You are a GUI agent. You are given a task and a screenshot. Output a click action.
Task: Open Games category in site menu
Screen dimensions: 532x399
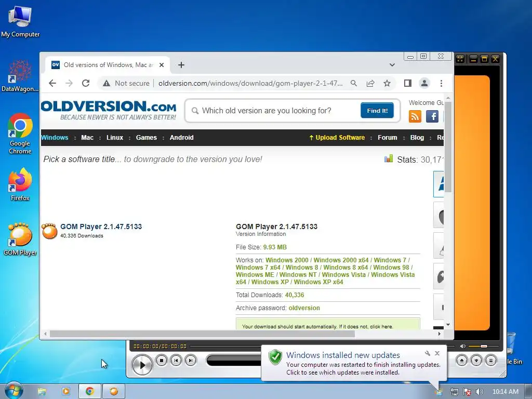[x=146, y=137]
